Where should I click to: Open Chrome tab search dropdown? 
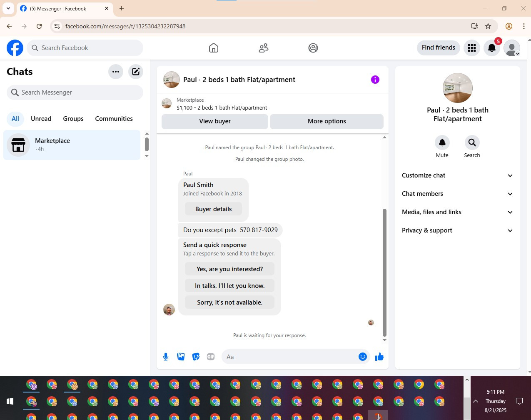pyautogui.click(x=8, y=8)
